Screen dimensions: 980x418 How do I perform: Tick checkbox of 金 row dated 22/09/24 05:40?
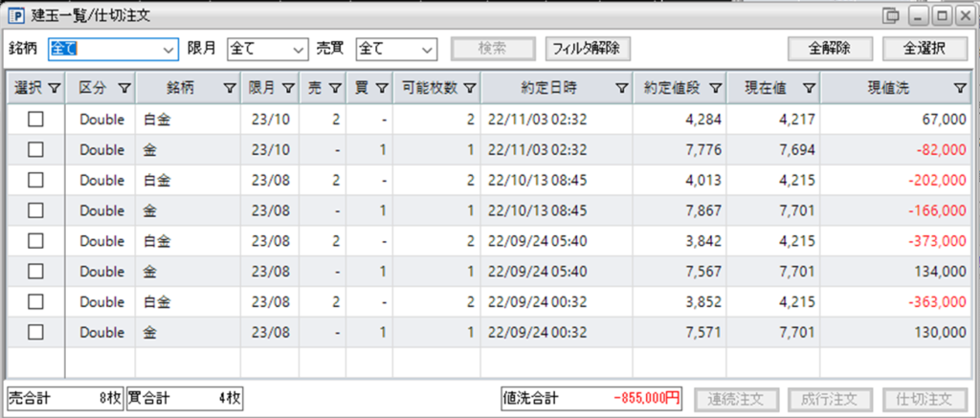[35, 271]
